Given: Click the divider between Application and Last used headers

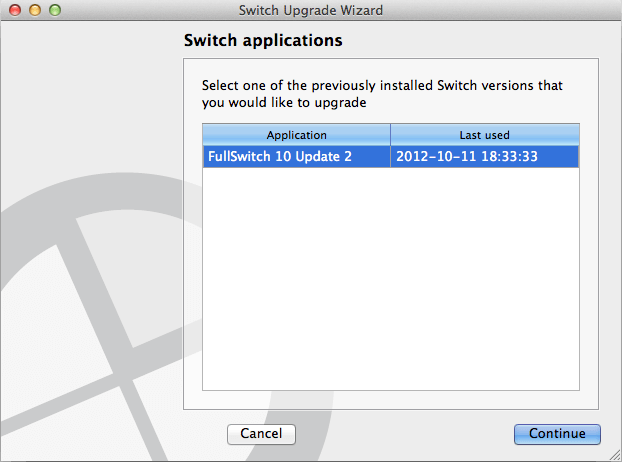Looking at the screenshot, I should coord(390,135).
